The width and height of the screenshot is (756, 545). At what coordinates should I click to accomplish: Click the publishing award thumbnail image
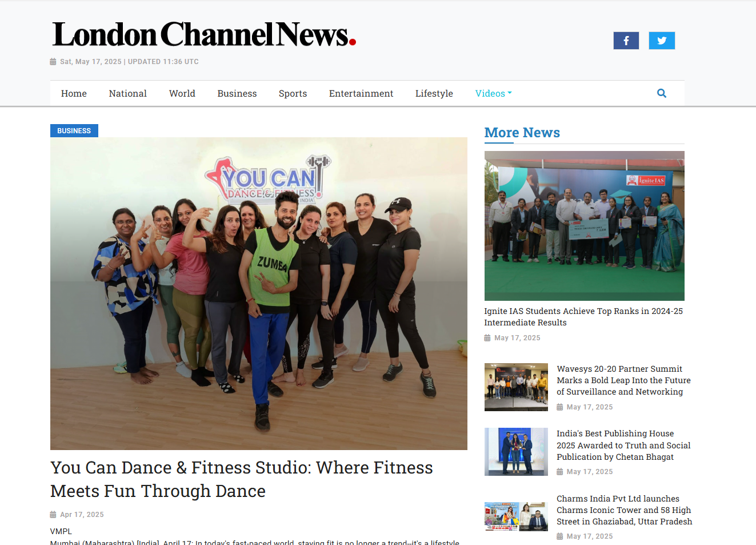tap(516, 452)
